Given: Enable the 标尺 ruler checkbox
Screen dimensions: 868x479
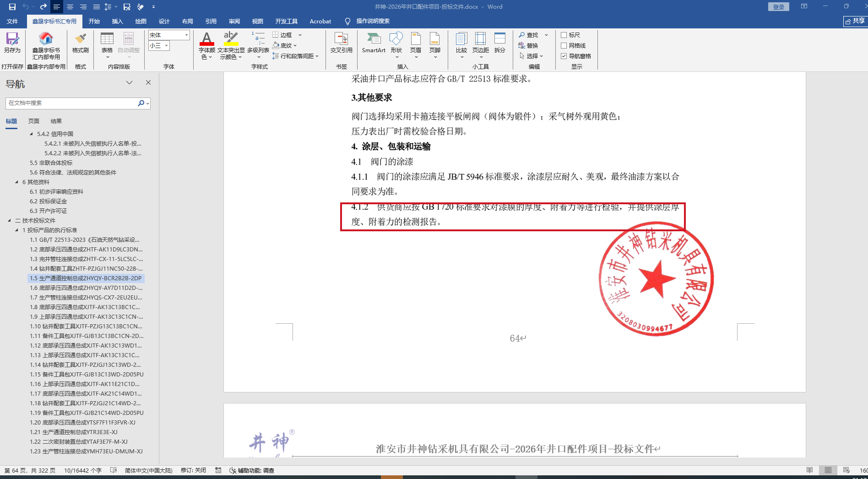Looking at the screenshot, I should click(x=564, y=35).
